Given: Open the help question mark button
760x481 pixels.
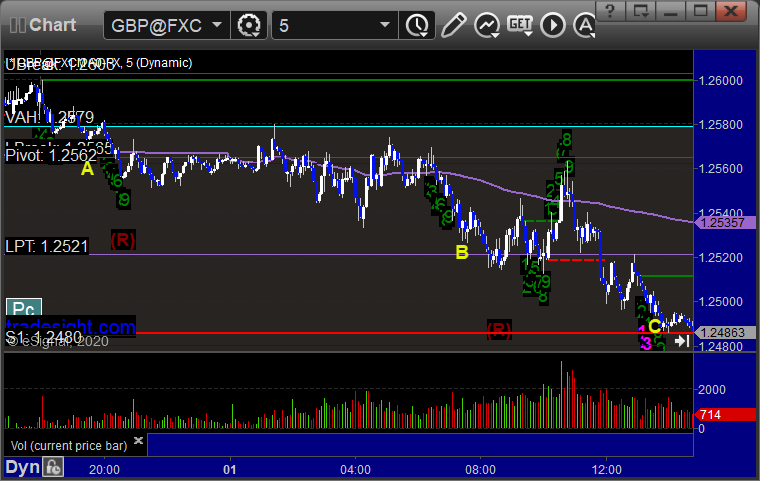Looking at the screenshot, I should [610, 11].
